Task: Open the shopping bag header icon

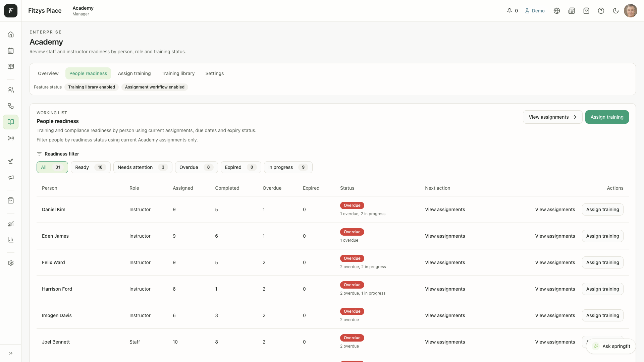Action: 586,11
